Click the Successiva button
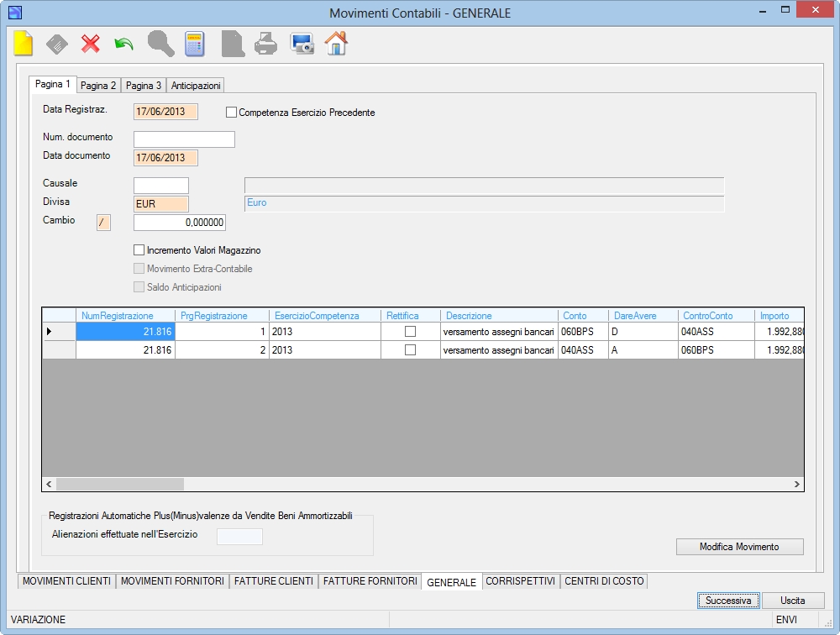 coord(728,601)
